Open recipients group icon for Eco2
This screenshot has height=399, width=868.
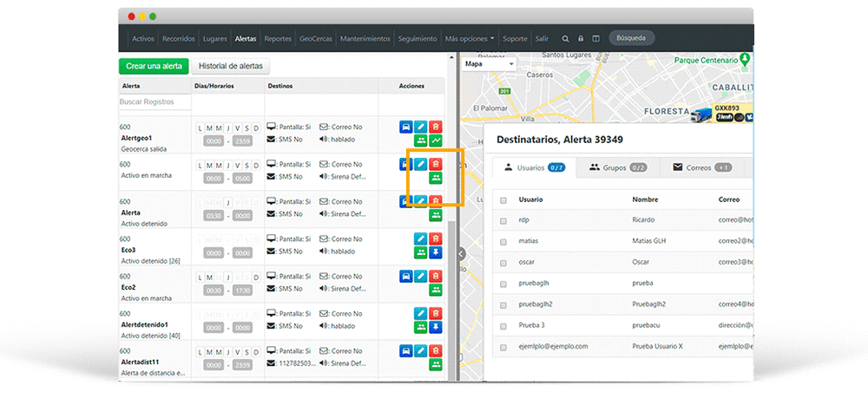[437, 290]
